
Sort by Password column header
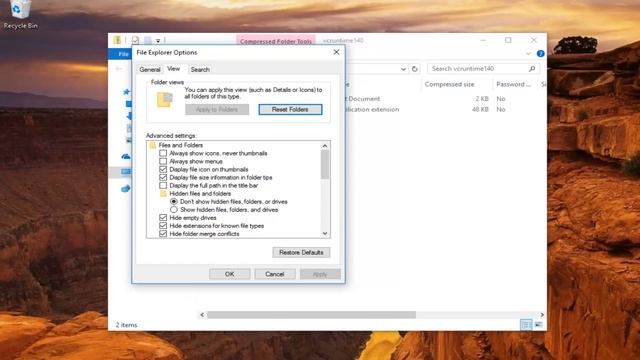[x=513, y=84]
